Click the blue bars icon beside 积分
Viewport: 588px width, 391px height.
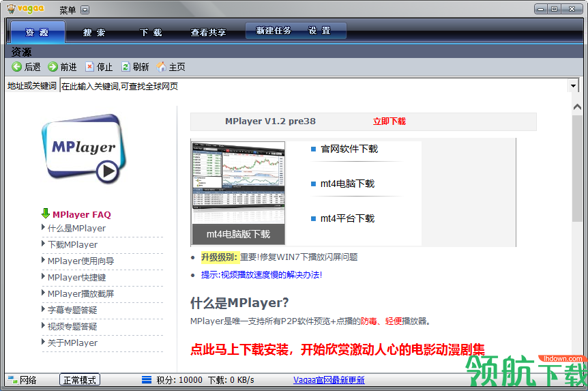click(x=147, y=380)
